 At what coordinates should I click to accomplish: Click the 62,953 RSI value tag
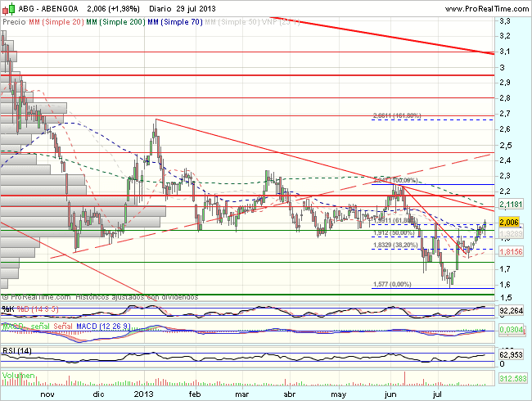coord(511,354)
